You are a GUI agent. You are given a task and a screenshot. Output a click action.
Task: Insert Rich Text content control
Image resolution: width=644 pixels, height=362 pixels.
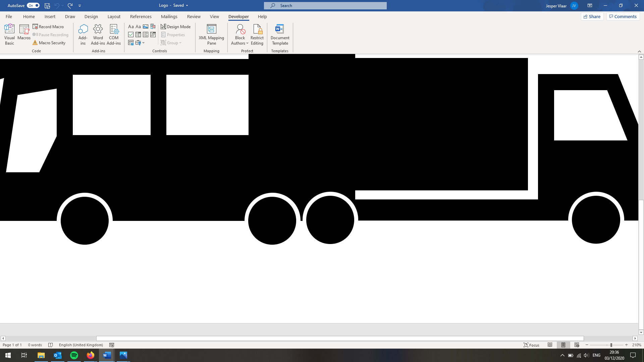click(x=131, y=26)
